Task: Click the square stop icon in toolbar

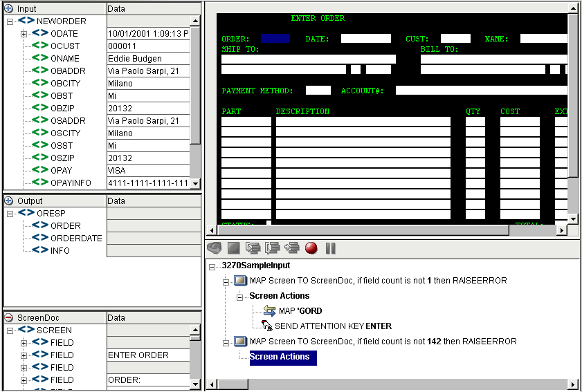Action: point(233,248)
